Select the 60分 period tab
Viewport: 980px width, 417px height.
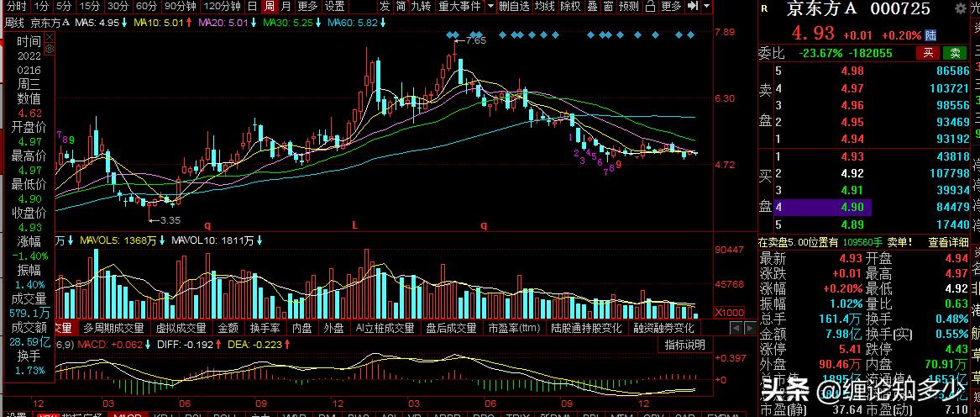click(146, 6)
